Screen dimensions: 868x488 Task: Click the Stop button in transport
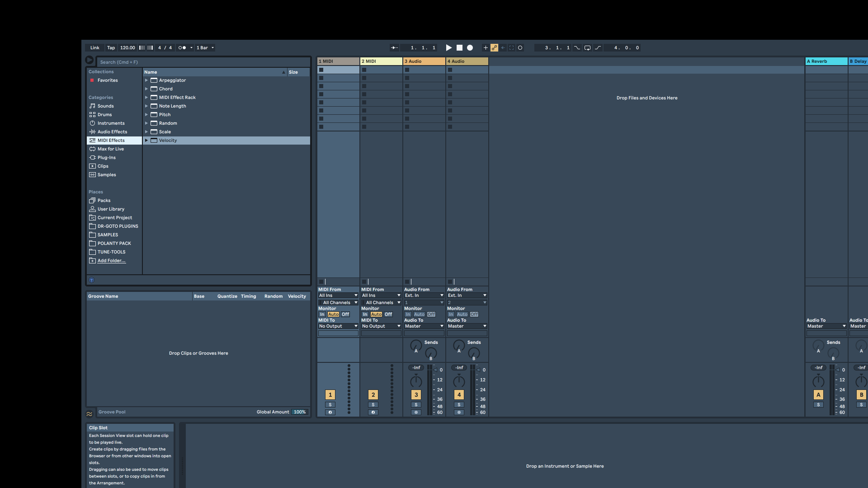(x=459, y=47)
